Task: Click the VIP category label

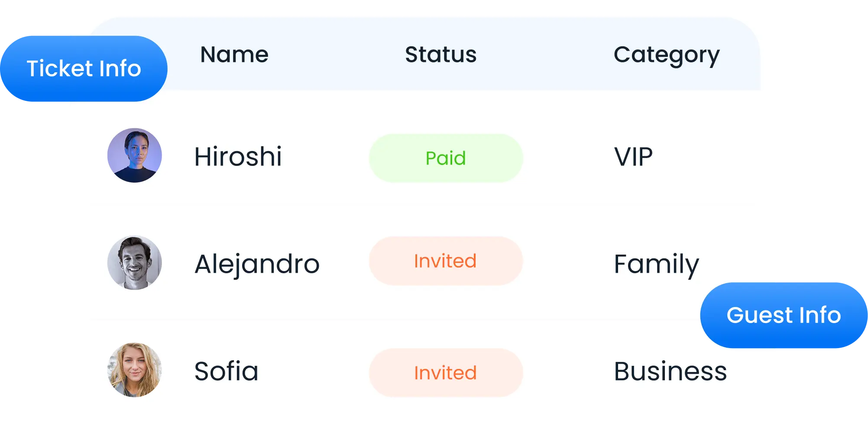Action: tap(633, 157)
